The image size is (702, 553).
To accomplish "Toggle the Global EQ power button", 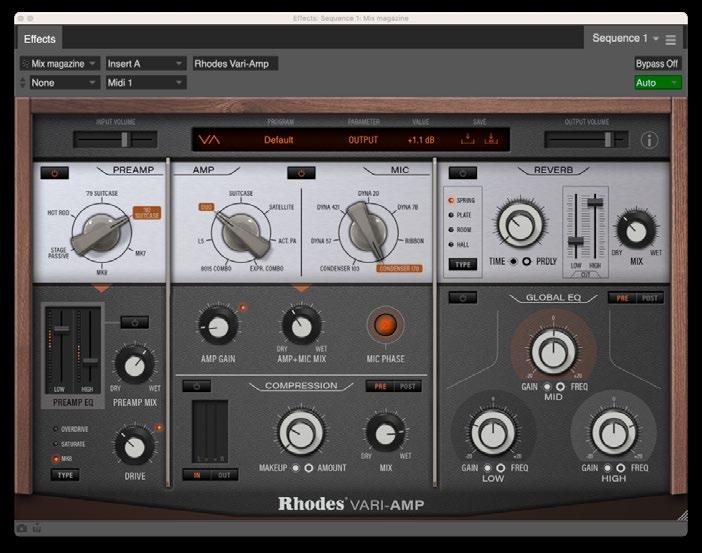I will (x=462, y=298).
